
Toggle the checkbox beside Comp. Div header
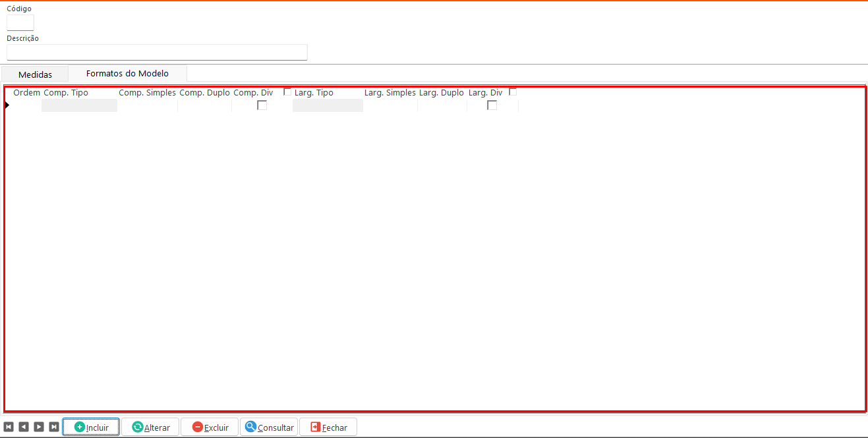tap(287, 92)
